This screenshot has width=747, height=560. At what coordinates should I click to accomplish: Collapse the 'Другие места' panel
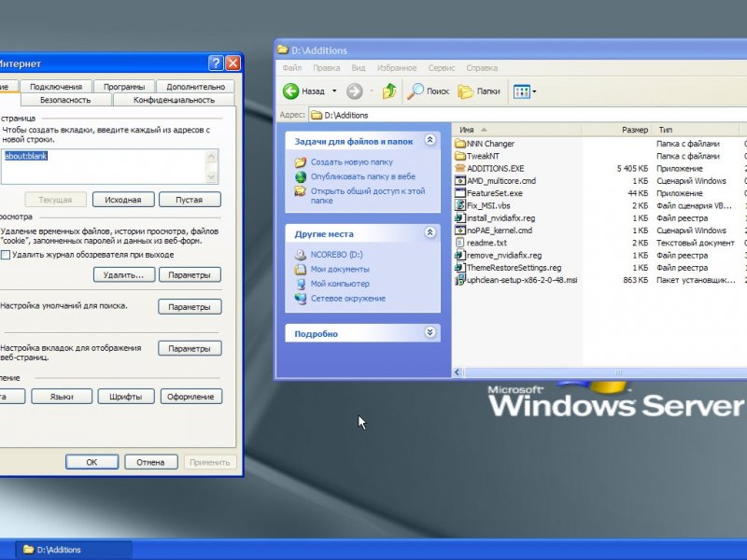[x=430, y=232]
